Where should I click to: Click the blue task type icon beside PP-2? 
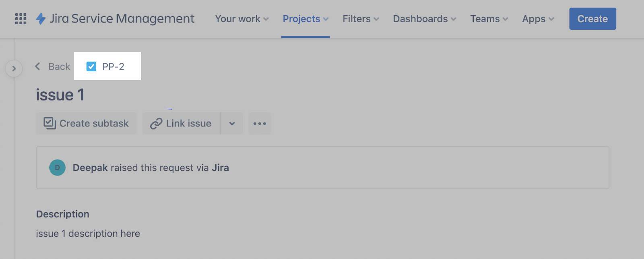(x=91, y=66)
